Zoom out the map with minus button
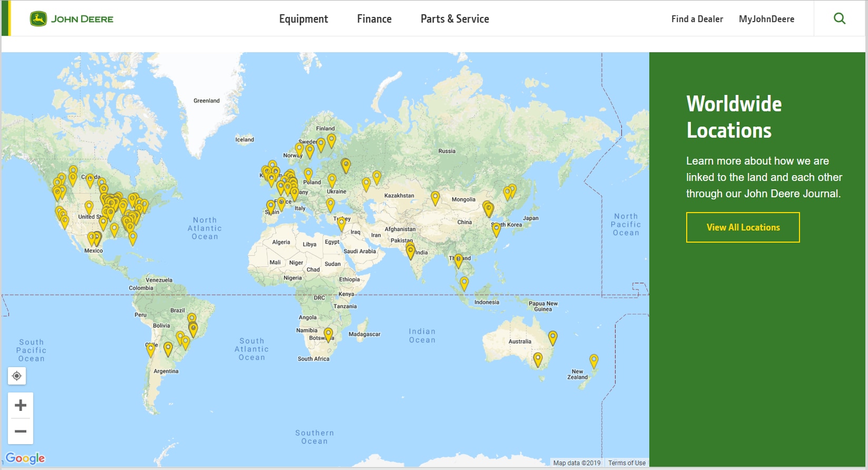 (21, 431)
